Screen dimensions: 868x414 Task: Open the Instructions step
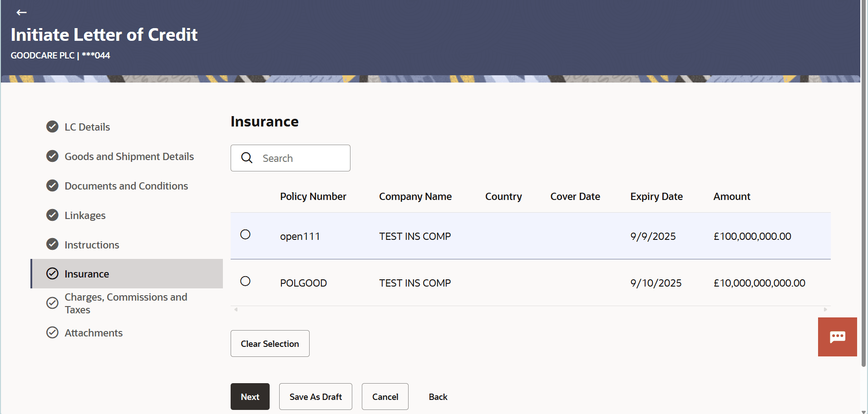92,245
